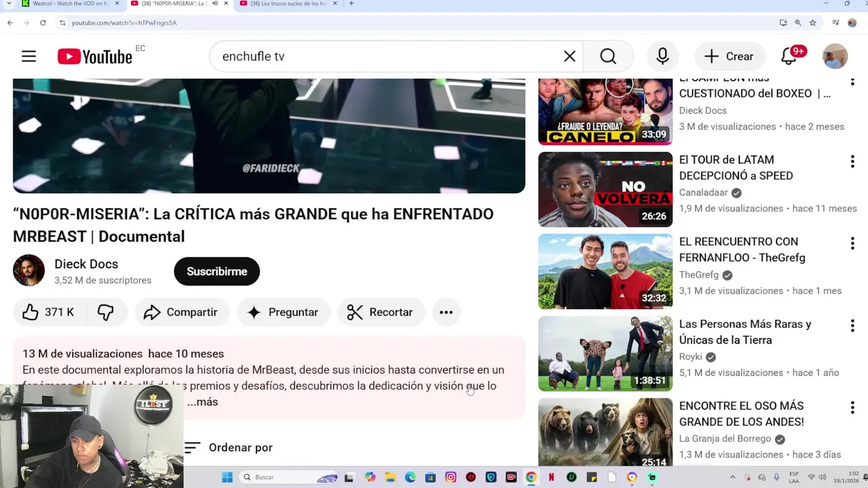
Task: Dislike the video with thumbs down
Action: 105,312
